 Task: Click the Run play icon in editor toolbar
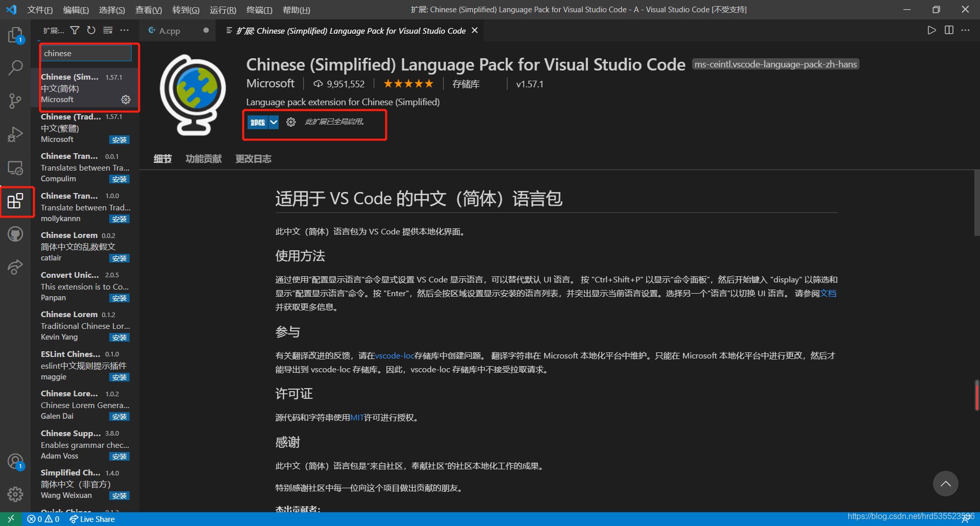pyautogui.click(x=932, y=30)
